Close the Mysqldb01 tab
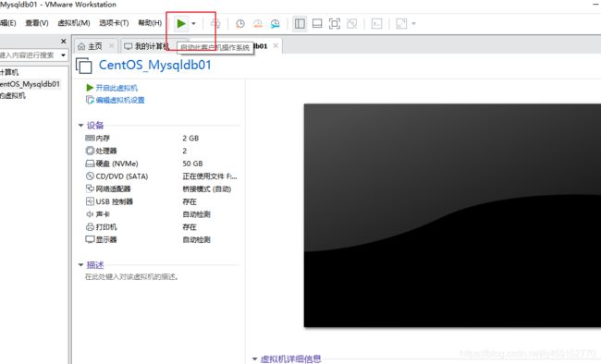This screenshot has width=601, height=364. [x=276, y=45]
